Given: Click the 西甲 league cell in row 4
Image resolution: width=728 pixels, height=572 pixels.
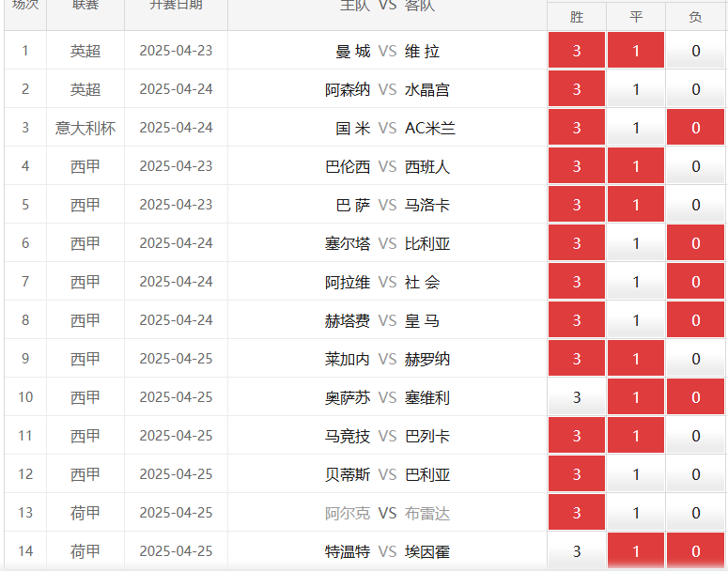Looking at the screenshot, I should (85, 166).
